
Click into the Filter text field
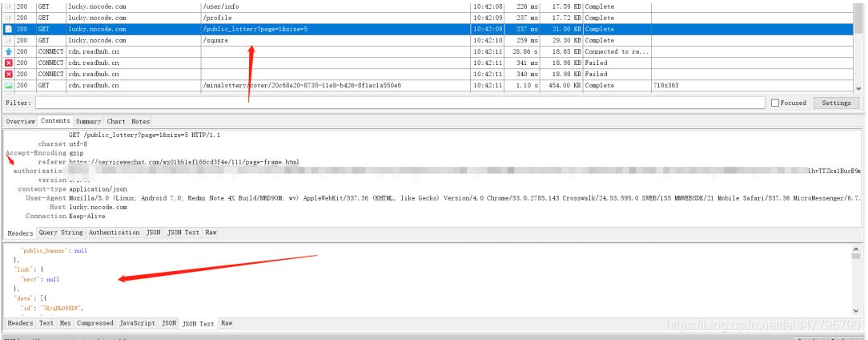(x=400, y=103)
